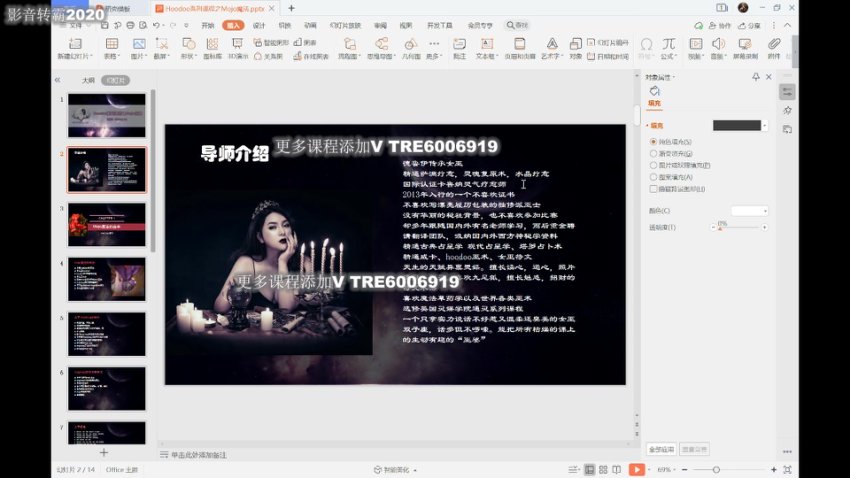Click the transparency (透明度) slider
The height and width of the screenshot is (478, 850).
tap(739, 228)
